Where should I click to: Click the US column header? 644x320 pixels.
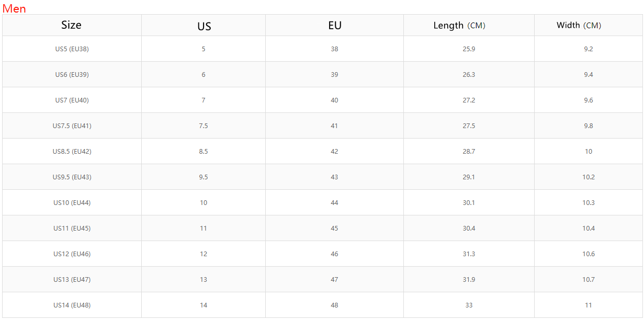(x=204, y=26)
